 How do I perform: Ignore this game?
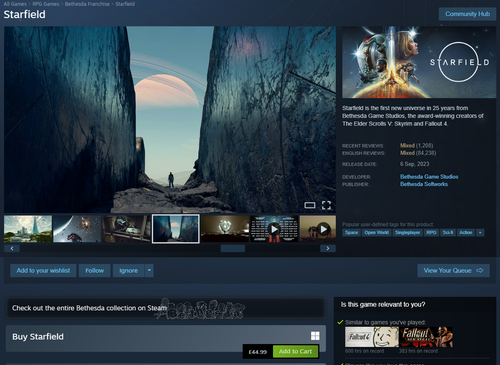[129, 270]
